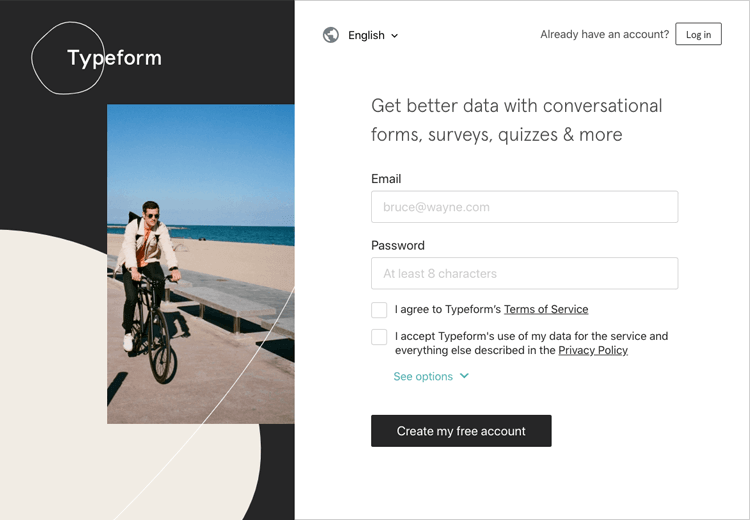Screen dimensions: 750x520
Task: Click the cyclist beach photo
Action: click(200, 264)
